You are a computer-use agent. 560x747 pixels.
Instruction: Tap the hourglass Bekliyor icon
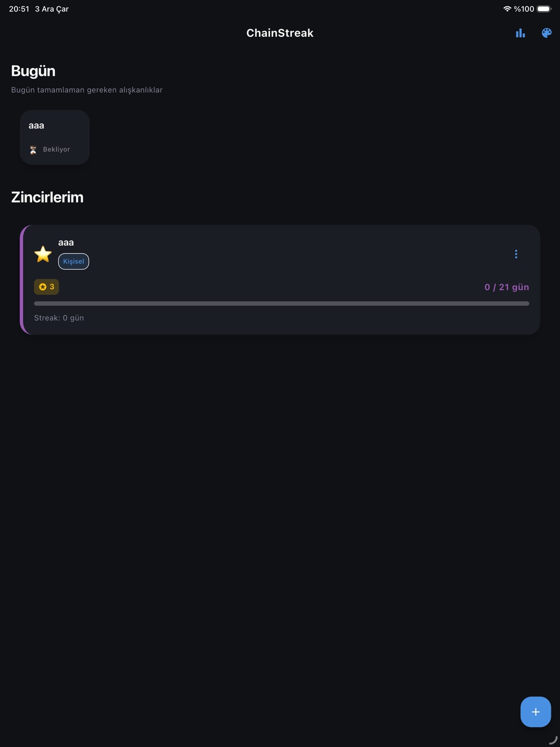(33, 150)
